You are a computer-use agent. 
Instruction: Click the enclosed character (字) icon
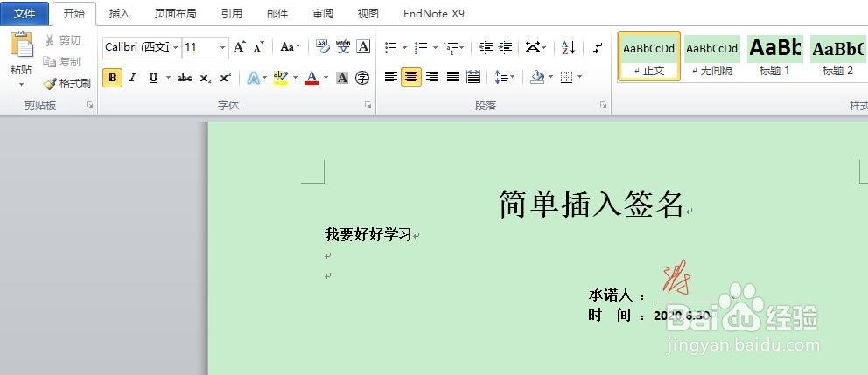pos(362,78)
